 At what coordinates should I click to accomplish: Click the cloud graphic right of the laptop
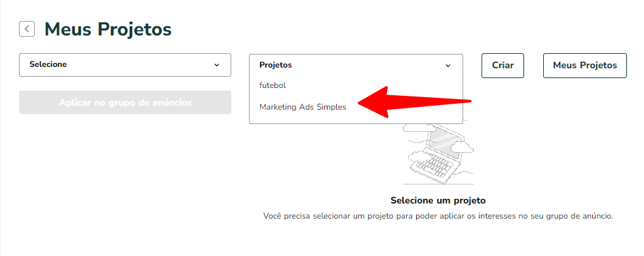(x=462, y=147)
